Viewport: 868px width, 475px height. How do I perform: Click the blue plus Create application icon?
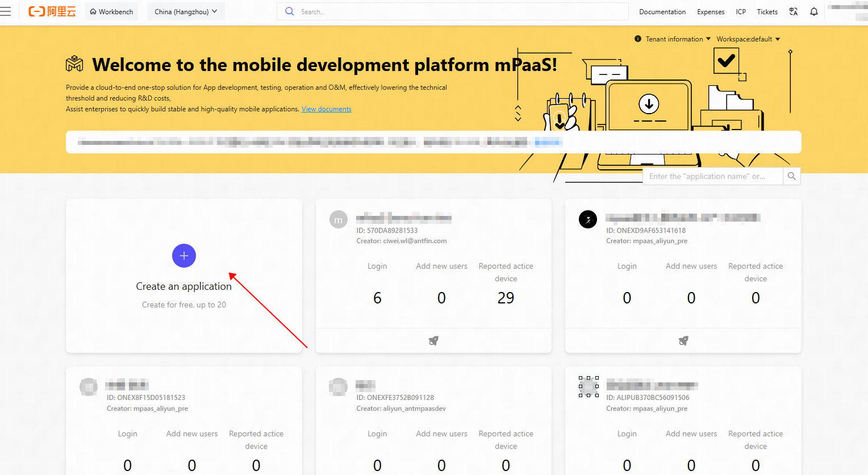click(184, 256)
